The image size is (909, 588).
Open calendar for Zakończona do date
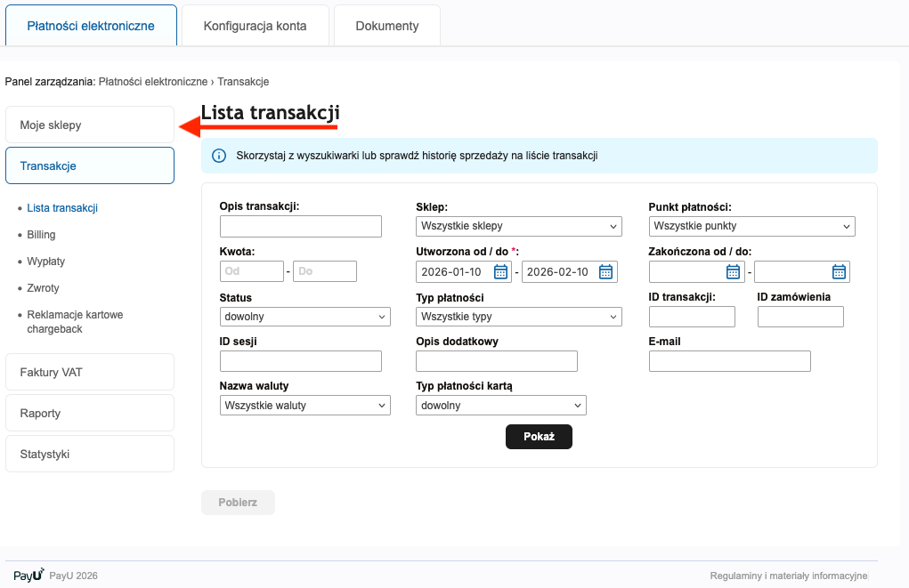click(x=839, y=272)
